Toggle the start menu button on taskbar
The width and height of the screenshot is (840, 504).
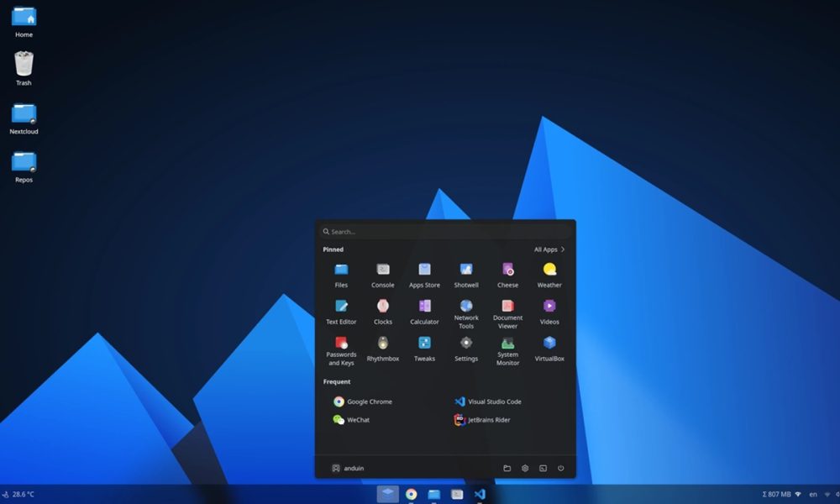(387, 494)
